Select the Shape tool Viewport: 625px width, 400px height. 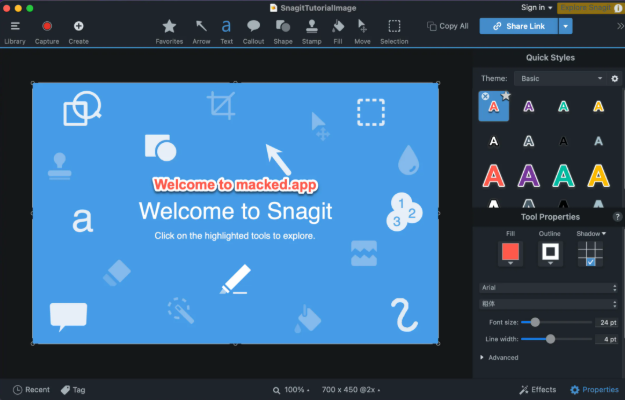coord(283,30)
